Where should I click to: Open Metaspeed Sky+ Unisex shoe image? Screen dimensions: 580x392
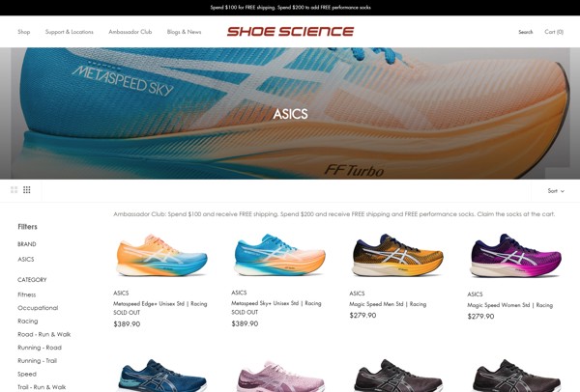[x=279, y=255]
